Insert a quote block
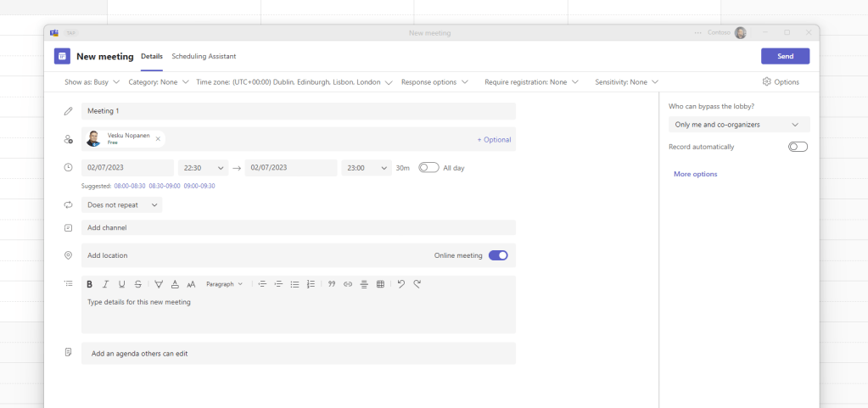Image resolution: width=868 pixels, height=408 pixels. click(332, 284)
